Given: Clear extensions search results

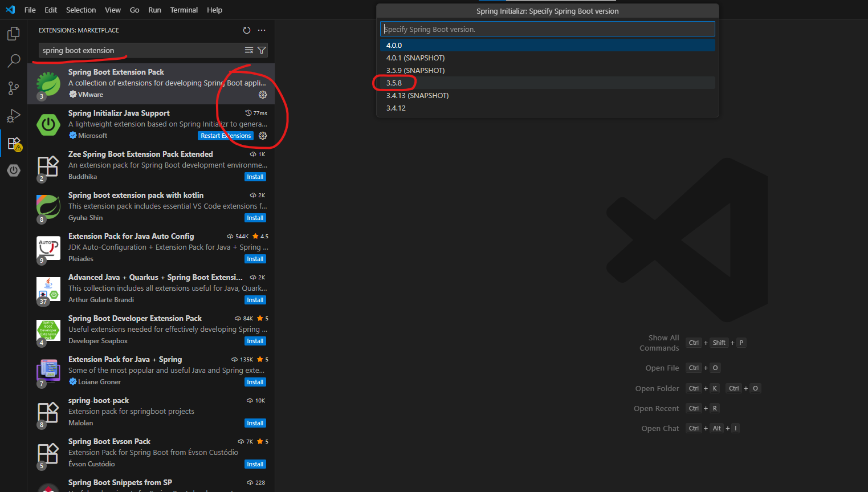Looking at the screenshot, I should tap(249, 50).
